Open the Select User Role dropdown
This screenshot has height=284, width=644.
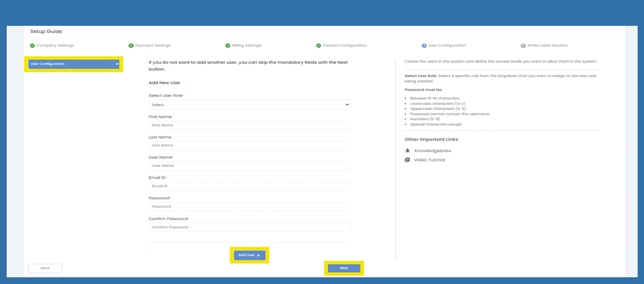(x=249, y=105)
